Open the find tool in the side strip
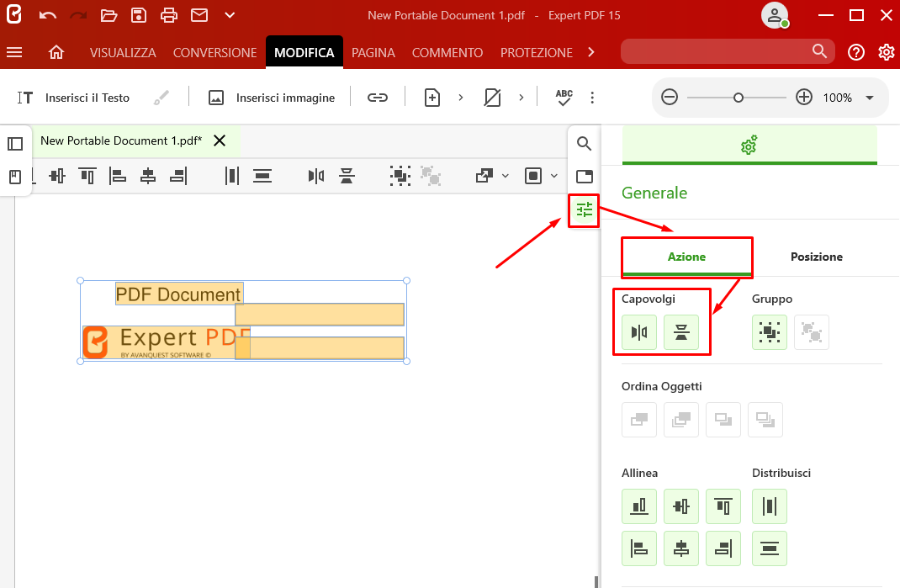Image resolution: width=900 pixels, height=588 pixels. pos(585,144)
